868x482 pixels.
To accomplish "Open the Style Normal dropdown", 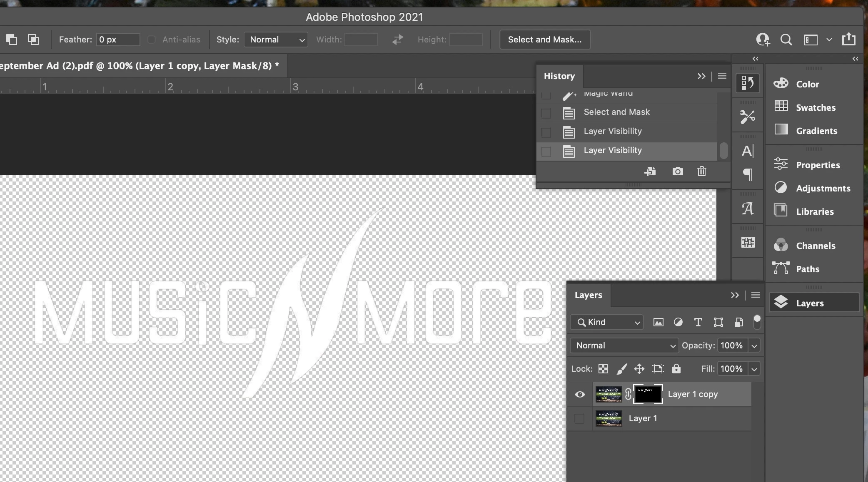I will 276,40.
